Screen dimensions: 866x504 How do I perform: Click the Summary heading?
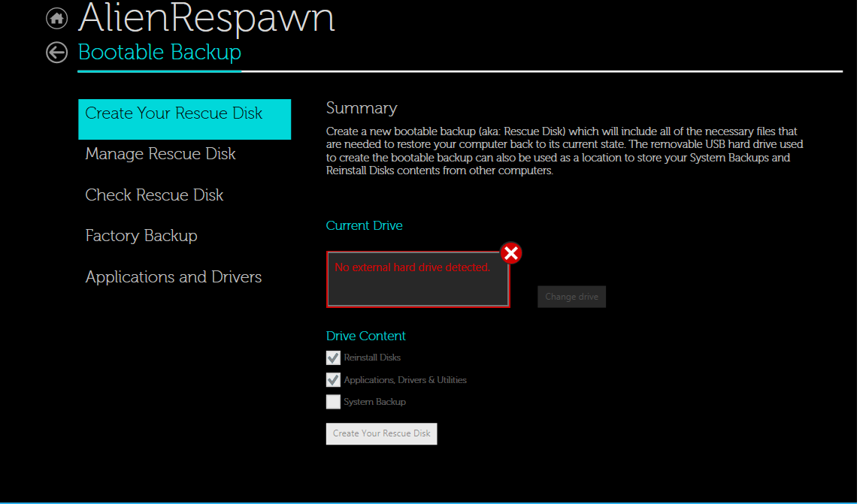[361, 108]
